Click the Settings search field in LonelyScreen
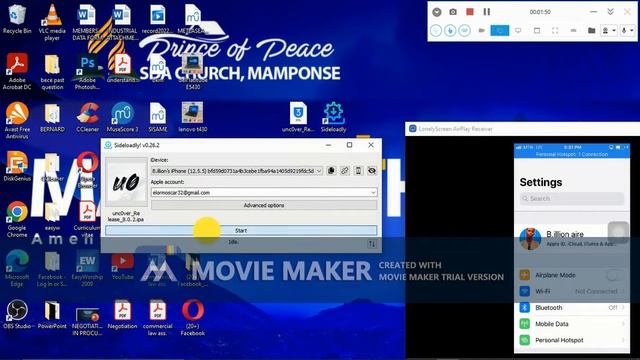This screenshot has height=360, width=640. pos(571,198)
